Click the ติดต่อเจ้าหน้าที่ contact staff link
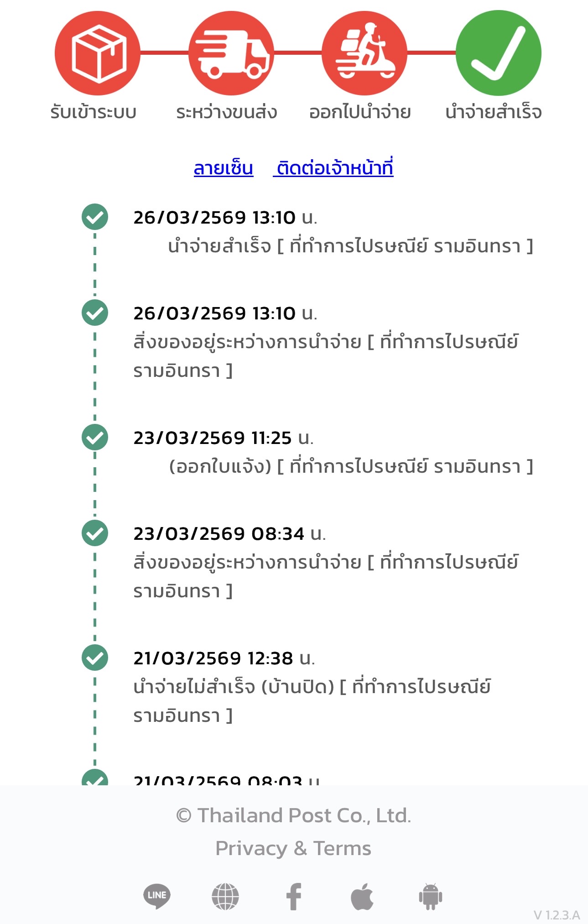 point(334,168)
